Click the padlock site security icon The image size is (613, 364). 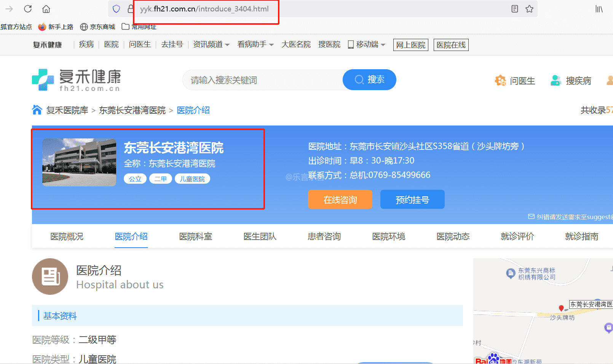pyautogui.click(x=131, y=9)
